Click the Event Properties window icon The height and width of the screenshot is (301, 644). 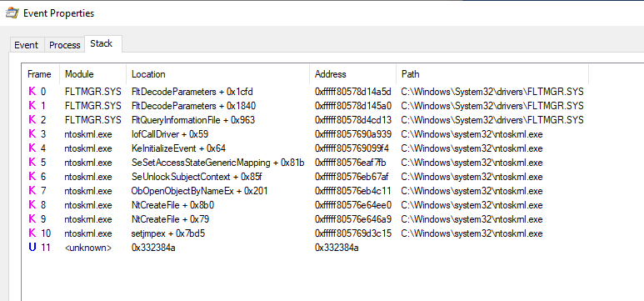(x=12, y=13)
